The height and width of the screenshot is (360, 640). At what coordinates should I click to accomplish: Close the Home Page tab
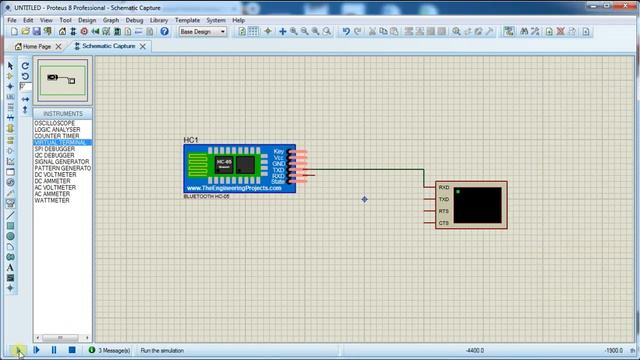58,47
